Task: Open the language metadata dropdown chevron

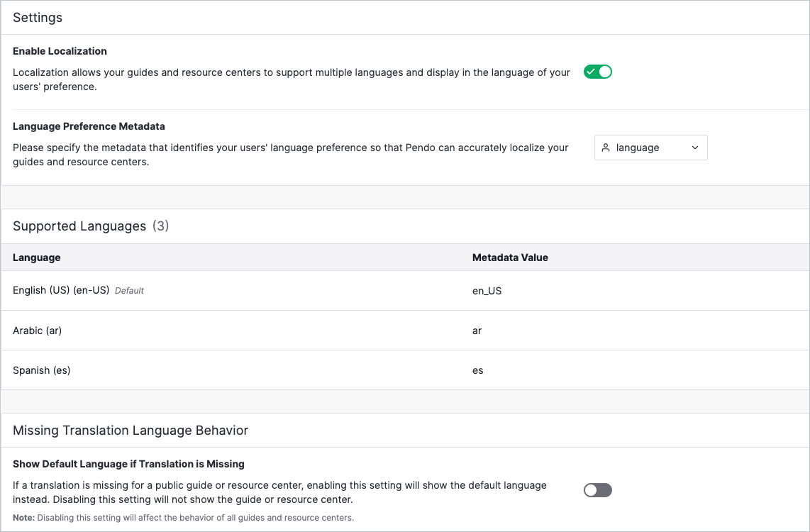Action: pyautogui.click(x=696, y=148)
